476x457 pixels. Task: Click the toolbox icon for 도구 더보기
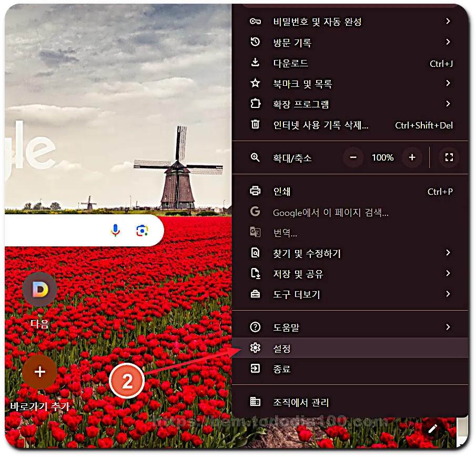255,294
